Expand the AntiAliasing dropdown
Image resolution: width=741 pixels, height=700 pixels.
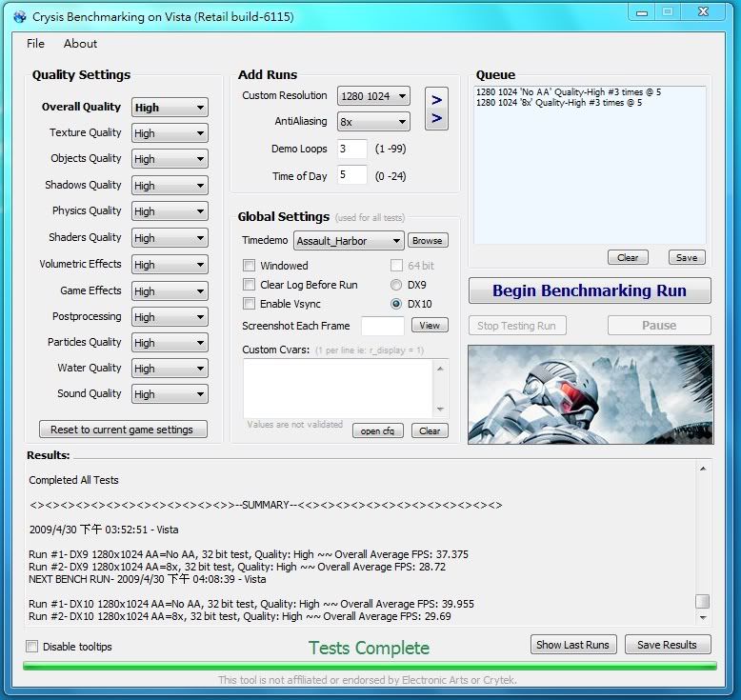pos(372,122)
